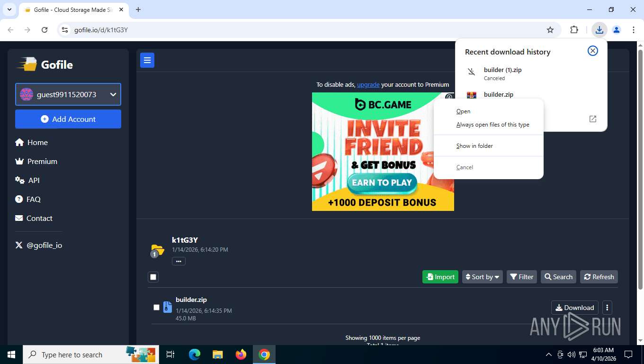Click the address bar URL gofile.io/d/k1tG3Y
The height and width of the screenshot is (364, 644).
(101, 30)
